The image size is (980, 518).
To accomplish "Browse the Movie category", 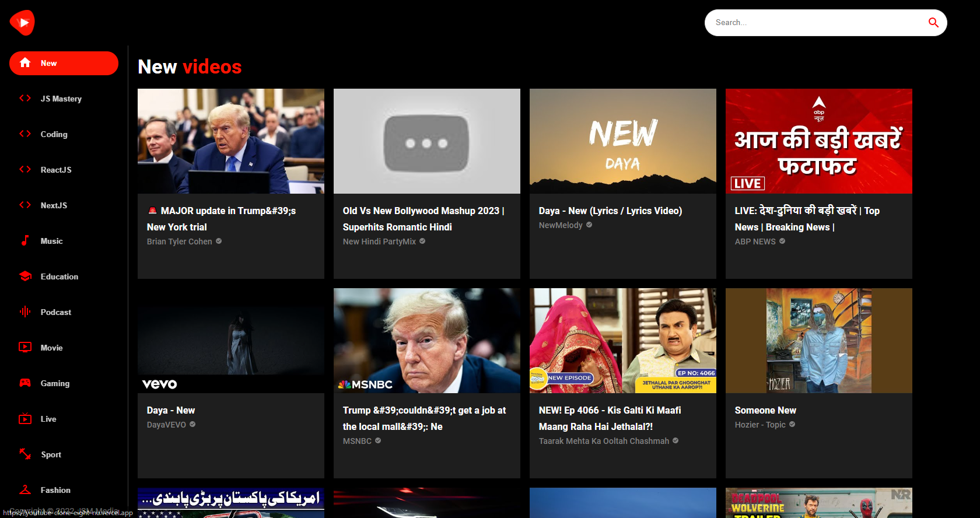I will tap(64, 348).
